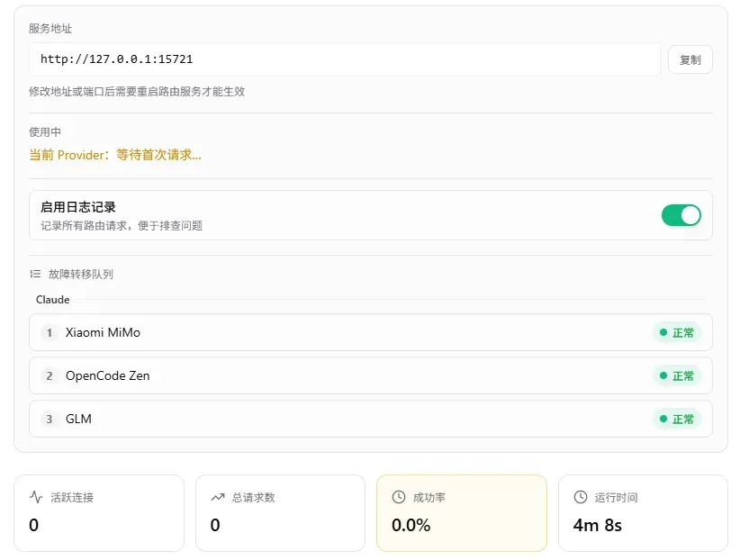Select the OpenCode Zen provider row
This screenshot has width=740, height=560.
point(371,375)
